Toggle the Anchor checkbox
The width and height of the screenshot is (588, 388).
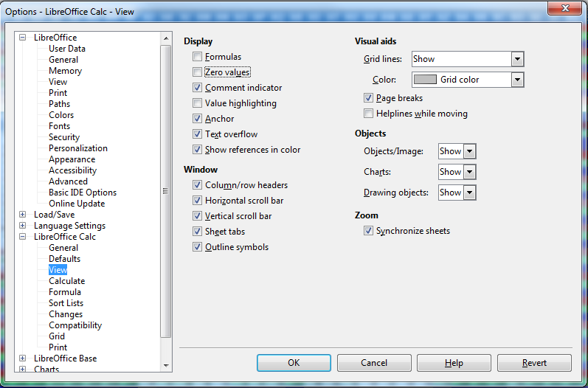197,119
